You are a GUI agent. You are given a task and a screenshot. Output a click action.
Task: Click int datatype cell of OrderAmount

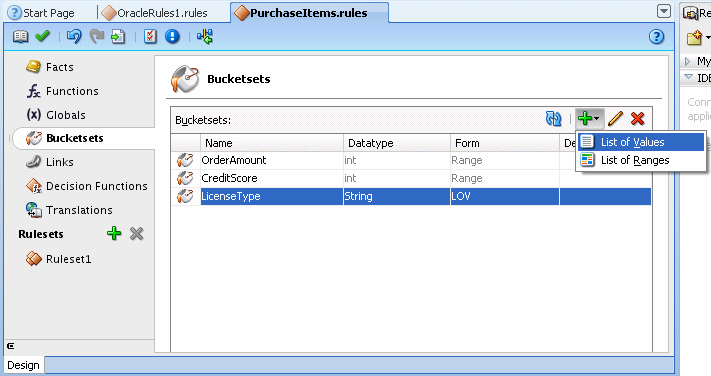(396, 160)
